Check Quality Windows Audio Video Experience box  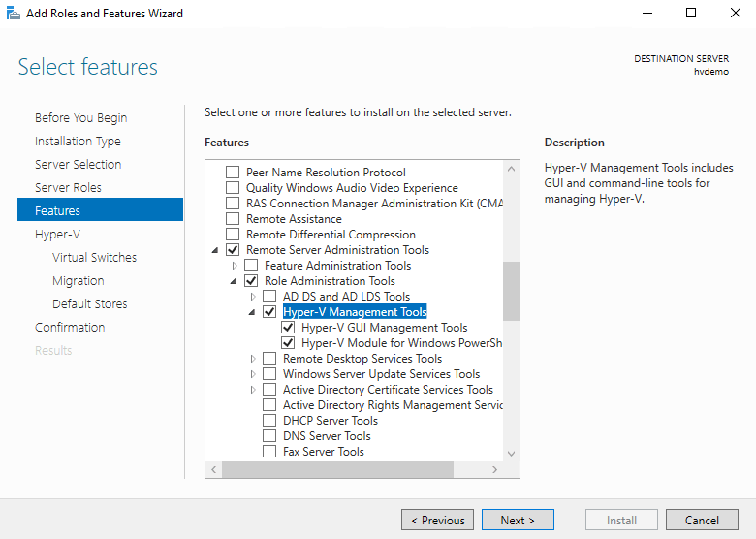233,187
